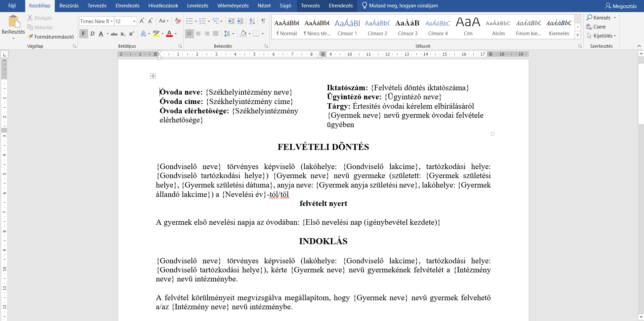This screenshot has width=644, height=321.
Task: Increase paragraph indent
Action: point(240,21)
